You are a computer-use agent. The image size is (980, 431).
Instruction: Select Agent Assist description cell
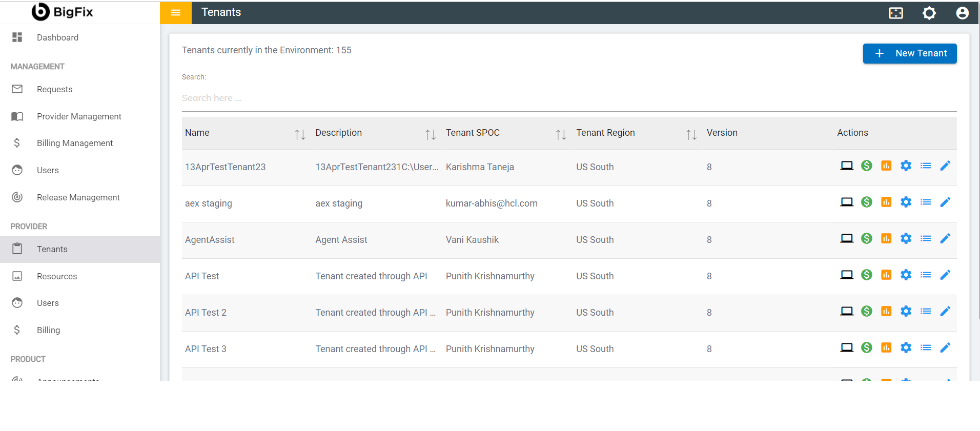(x=341, y=240)
